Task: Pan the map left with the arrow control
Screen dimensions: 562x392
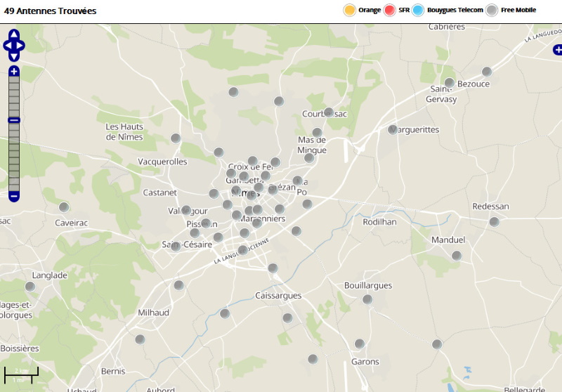Action: [x=7, y=46]
